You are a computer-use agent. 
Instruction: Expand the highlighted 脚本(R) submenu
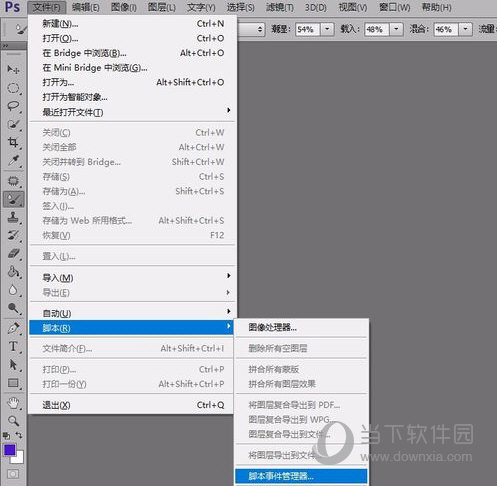pos(132,328)
